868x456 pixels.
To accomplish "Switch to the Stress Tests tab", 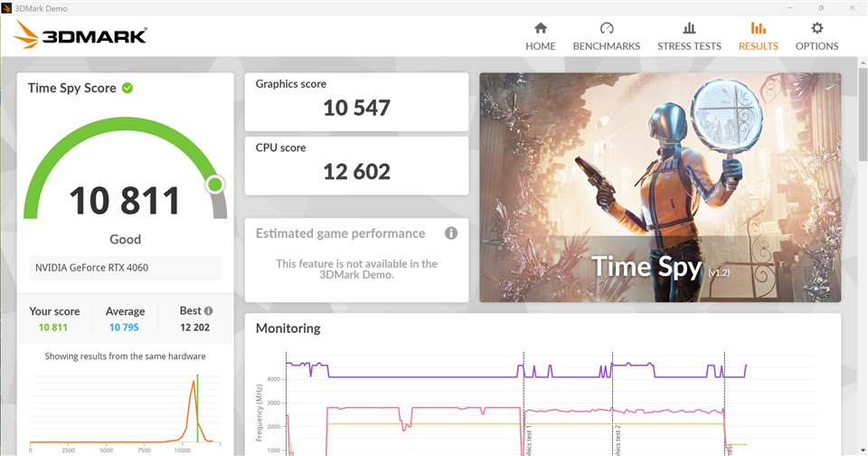I will coord(689,36).
